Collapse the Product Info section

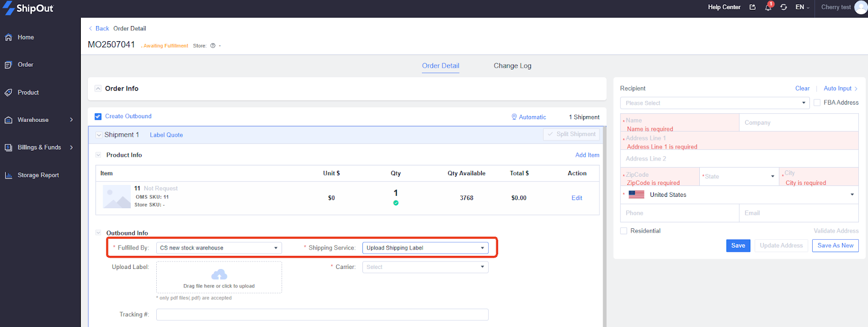tap(98, 155)
